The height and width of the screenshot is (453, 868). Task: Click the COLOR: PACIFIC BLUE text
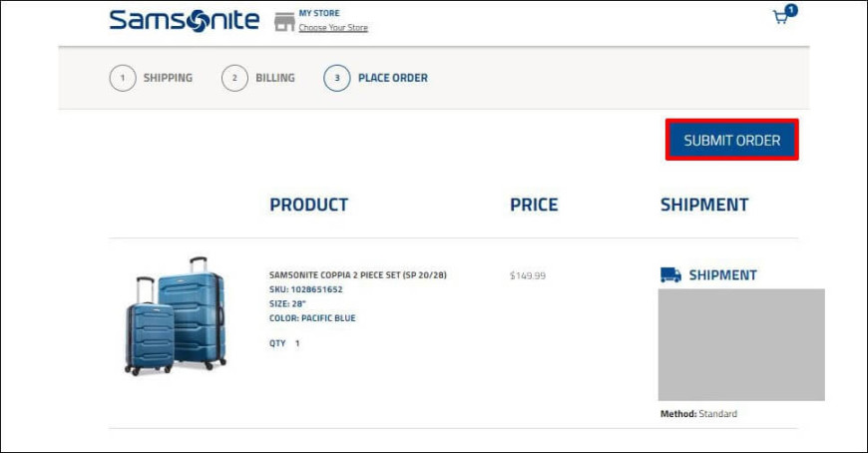[x=312, y=318]
